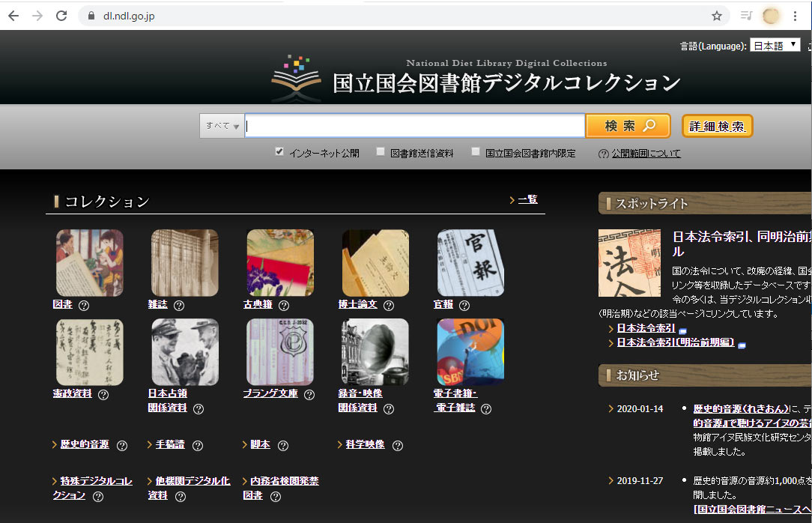
Task: Open the 官報 collection thumbnail icon
Action: tap(470, 263)
